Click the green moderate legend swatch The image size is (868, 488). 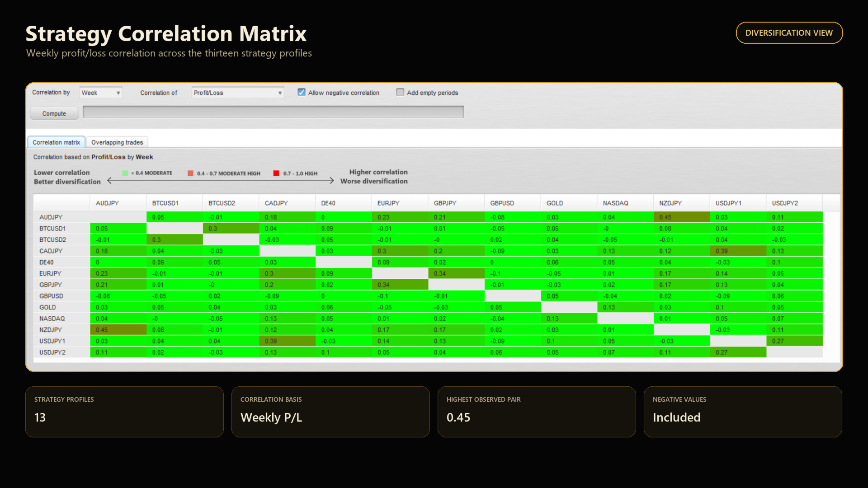[125, 173]
